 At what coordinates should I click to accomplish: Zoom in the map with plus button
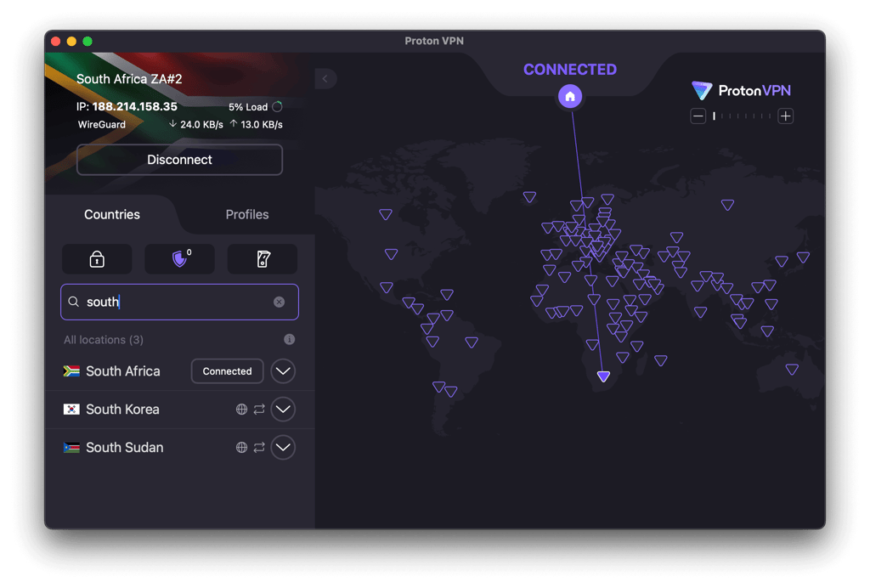785,116
